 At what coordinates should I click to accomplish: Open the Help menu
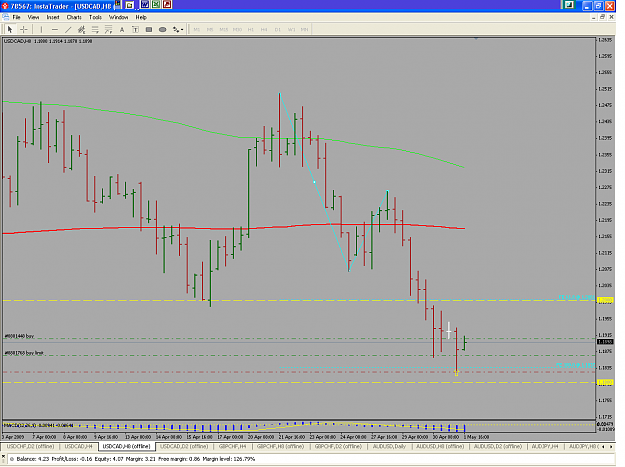[141, 17]
